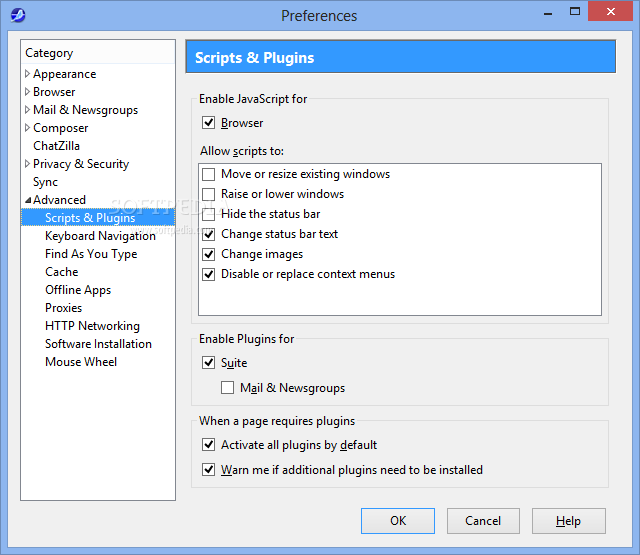Viewport: 640px width, 555px height.
Task: Expand Mail & Newsgroups tree arrow
Action: tap(27, 110)
